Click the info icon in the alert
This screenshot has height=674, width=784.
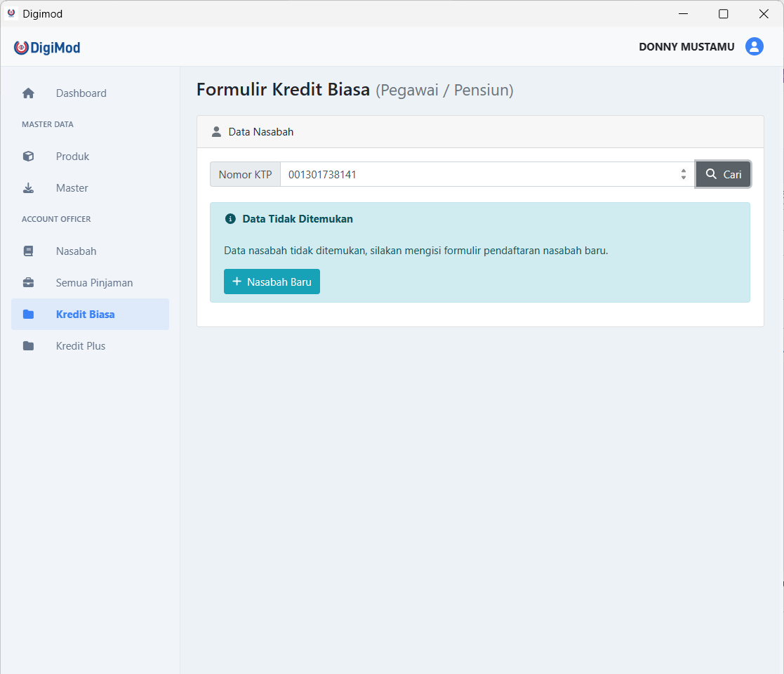(x=230, y=219)
